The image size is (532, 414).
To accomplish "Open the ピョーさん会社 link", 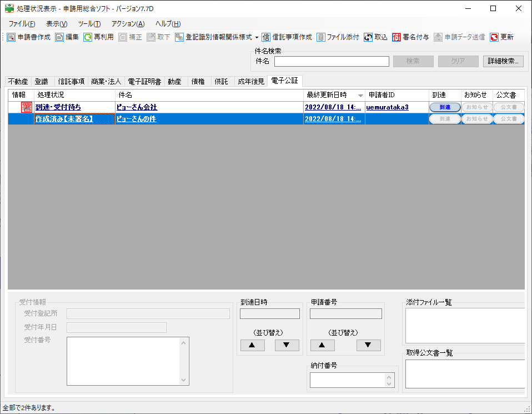I will (x=137, y=107).
